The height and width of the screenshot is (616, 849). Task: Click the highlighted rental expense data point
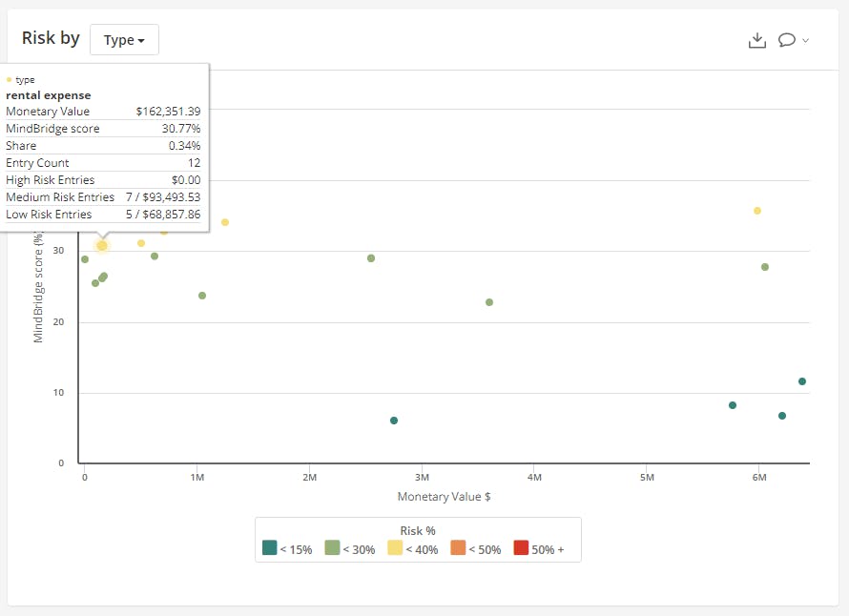[x=102, y=246]
